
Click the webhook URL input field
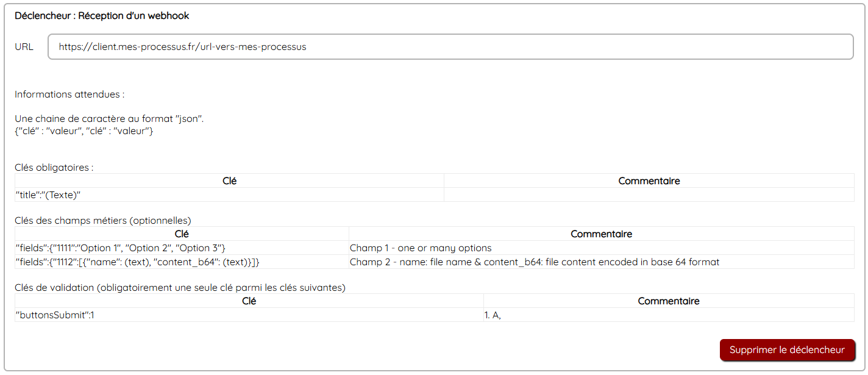450,47
